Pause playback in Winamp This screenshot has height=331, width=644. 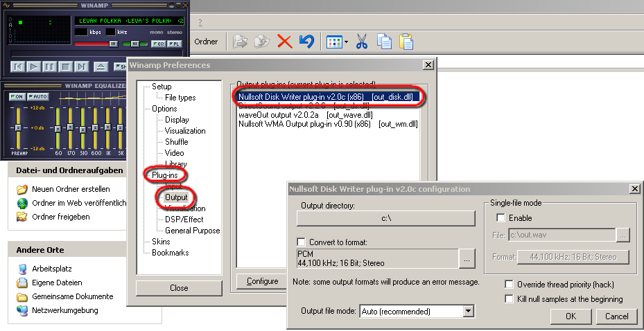49,66
